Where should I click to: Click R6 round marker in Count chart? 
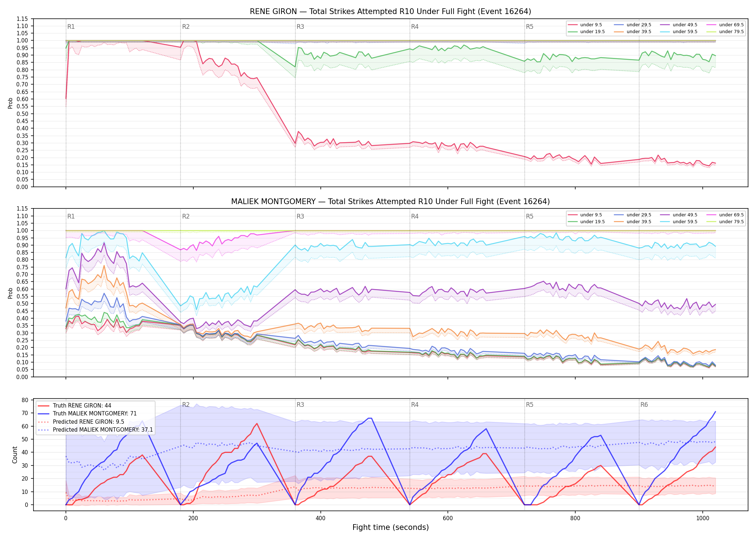tap(644, 405)
